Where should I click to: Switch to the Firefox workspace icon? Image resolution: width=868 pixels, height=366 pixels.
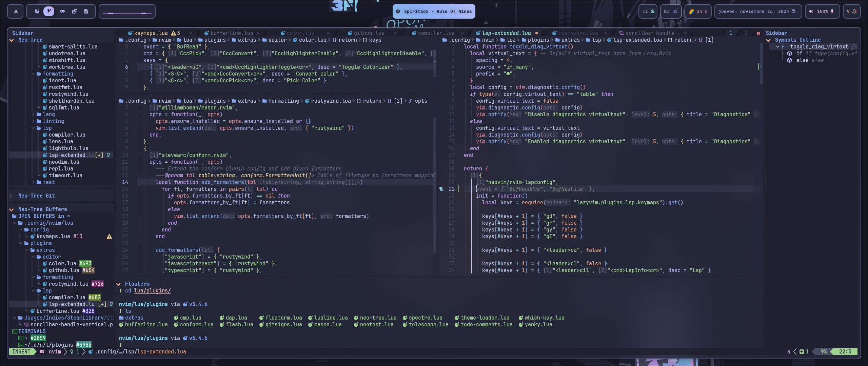(x=37, y=12)
